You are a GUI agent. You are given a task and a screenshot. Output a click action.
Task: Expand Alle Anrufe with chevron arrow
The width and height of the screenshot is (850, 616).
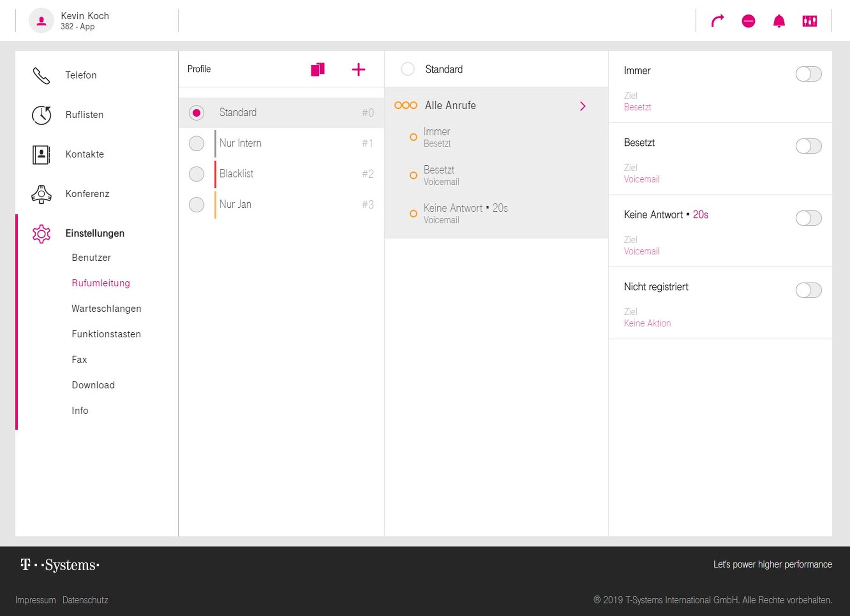point(583,106)
